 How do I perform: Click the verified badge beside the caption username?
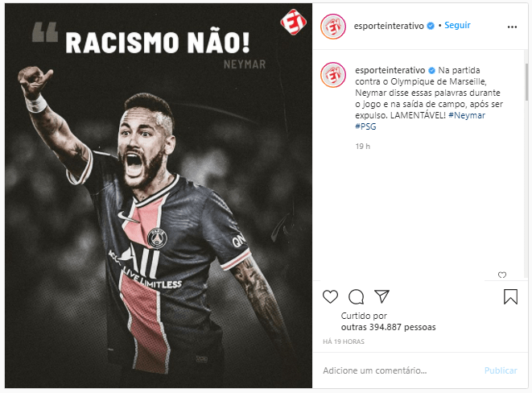pos(431,71)
